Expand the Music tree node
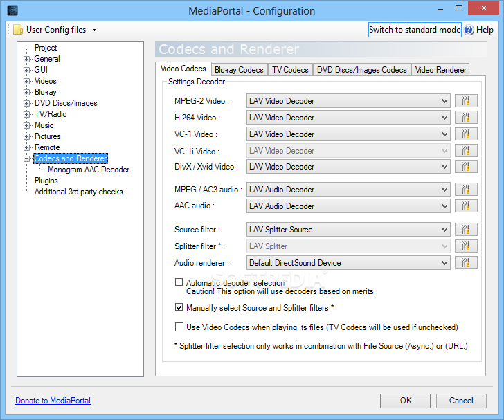 point(27,126)
